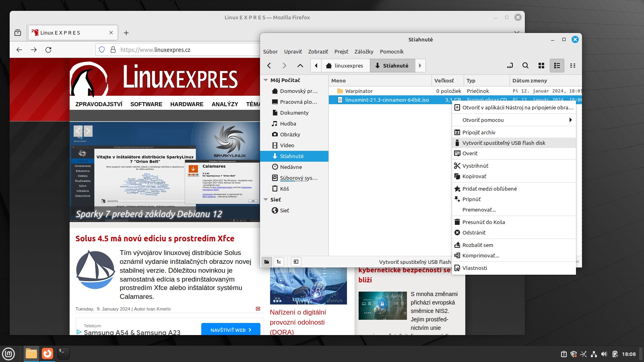
Task: Choose Premenovať from context menu
Action: pos(514,210)
